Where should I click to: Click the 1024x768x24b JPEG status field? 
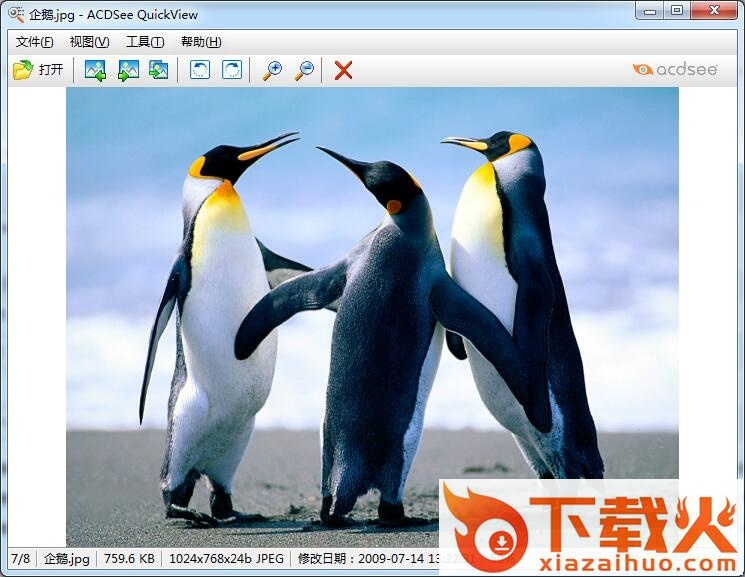point(226,559)
